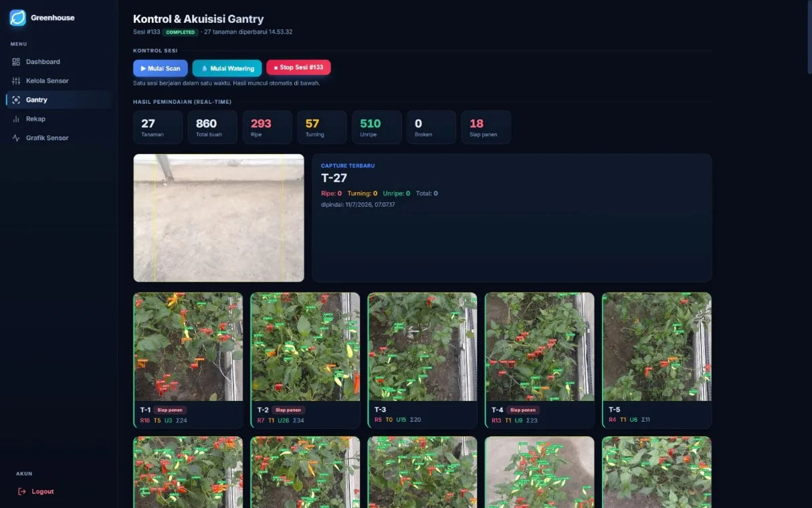The height and width of the screenshot is (508, 812).
Task: Click the 57 Turning stat card
Action: (x=322, y=127)
